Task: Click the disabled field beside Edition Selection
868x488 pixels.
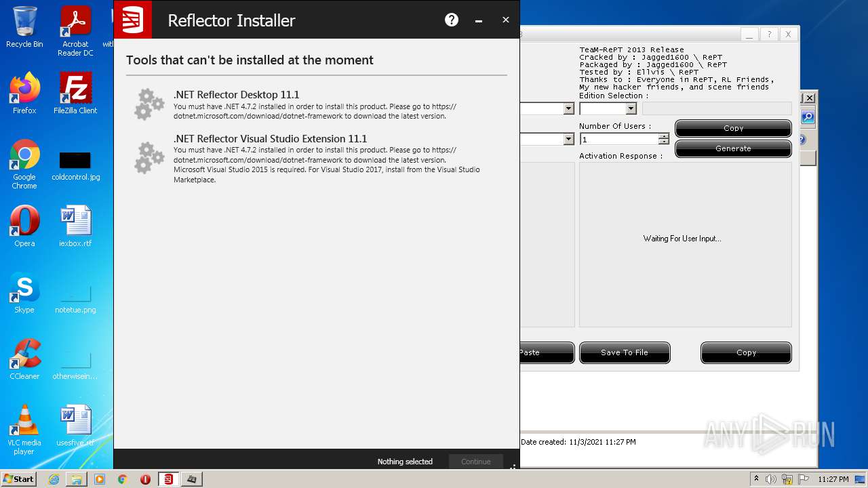Action: pos(717,108)
